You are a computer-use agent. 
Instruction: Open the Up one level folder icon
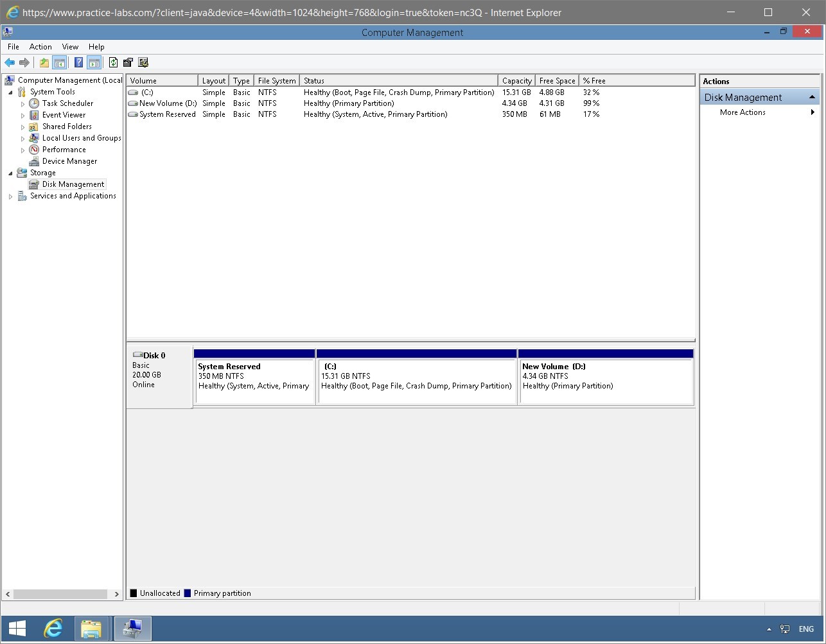43,62
